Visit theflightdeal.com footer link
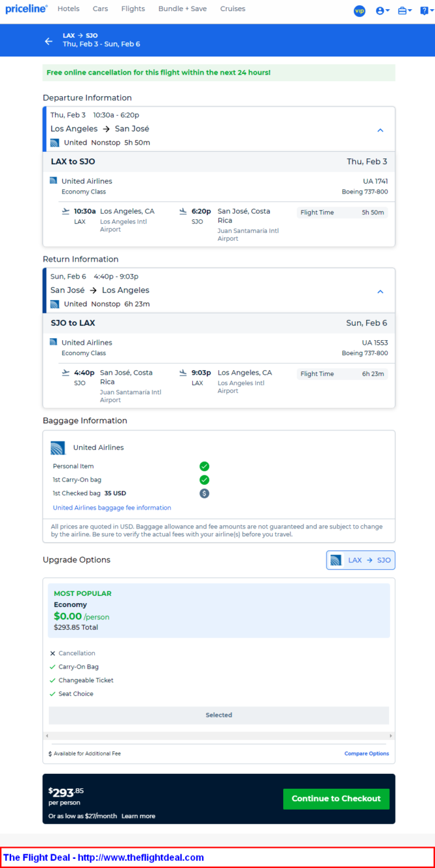 click(141, 858)
